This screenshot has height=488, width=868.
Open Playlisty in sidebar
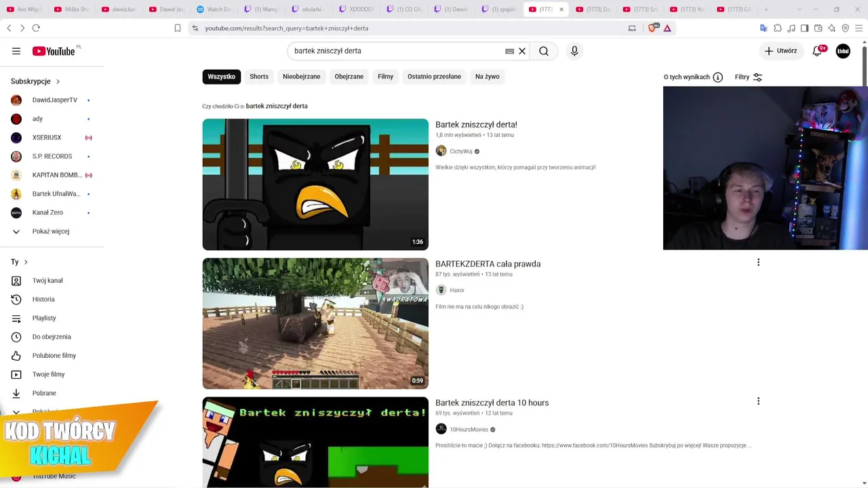(x=45, y=318)
